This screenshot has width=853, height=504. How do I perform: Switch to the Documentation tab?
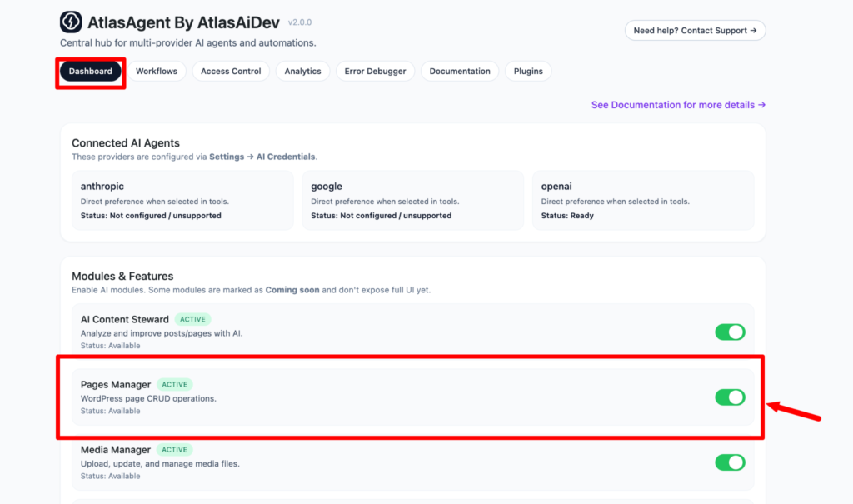(460, 72)
